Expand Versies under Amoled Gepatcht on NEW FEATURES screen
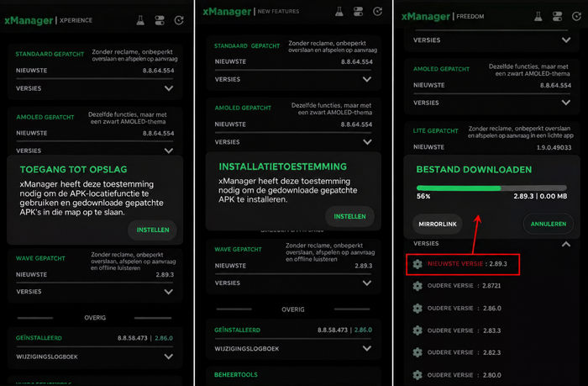The width and height of the screenshot is (588, 386). pyautogui.click(x=367, y=142)
